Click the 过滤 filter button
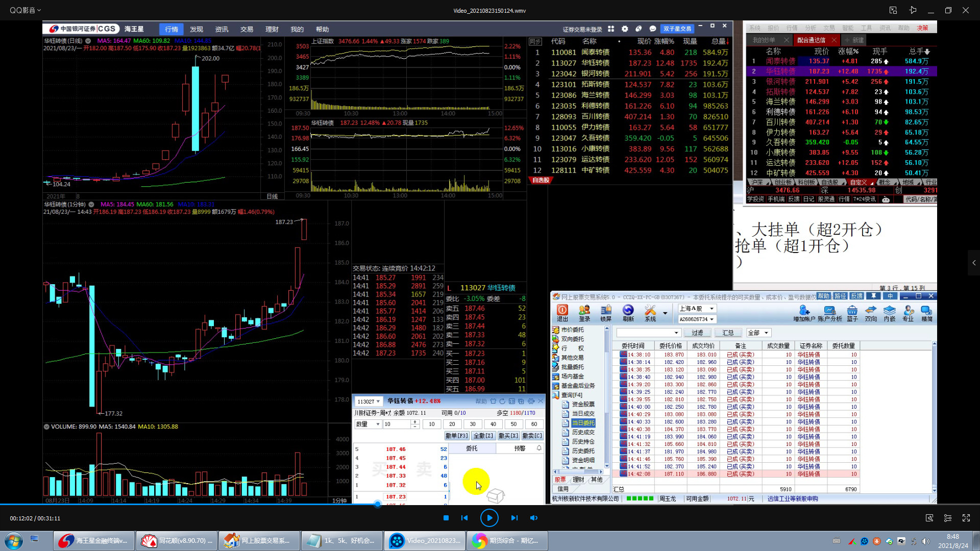This screenshot has height=551, width=980. 697,333
